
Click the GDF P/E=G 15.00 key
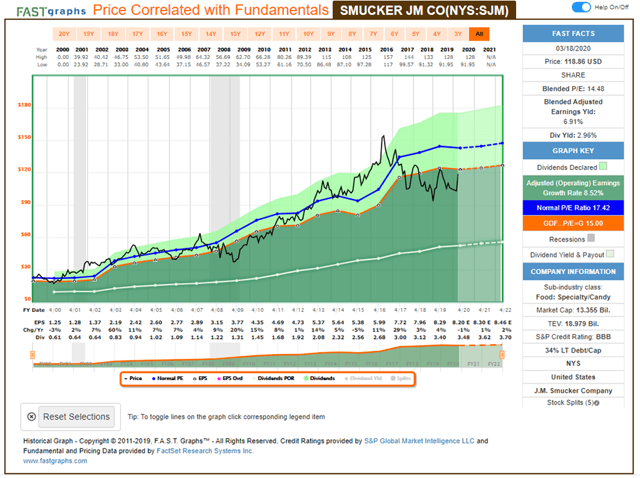575,225
